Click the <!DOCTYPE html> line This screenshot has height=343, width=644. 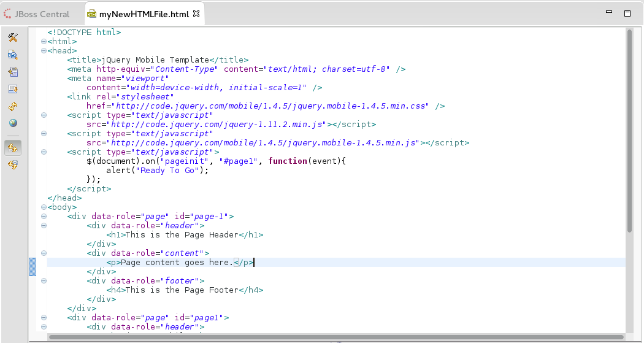point(84,32)
